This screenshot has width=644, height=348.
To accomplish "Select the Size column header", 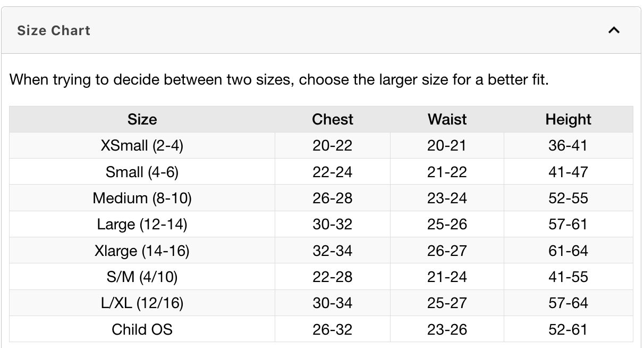I will (x=142, y=119).
